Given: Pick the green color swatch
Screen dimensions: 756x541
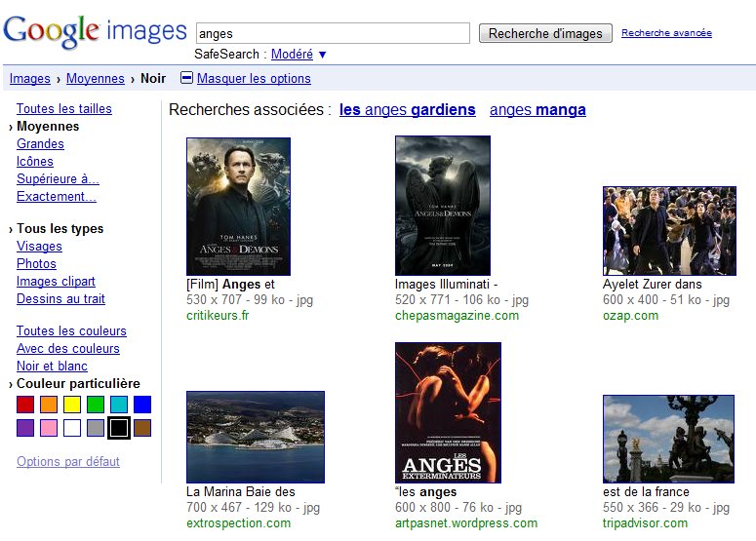Looking at the screenshot, I should coord(96,405).
